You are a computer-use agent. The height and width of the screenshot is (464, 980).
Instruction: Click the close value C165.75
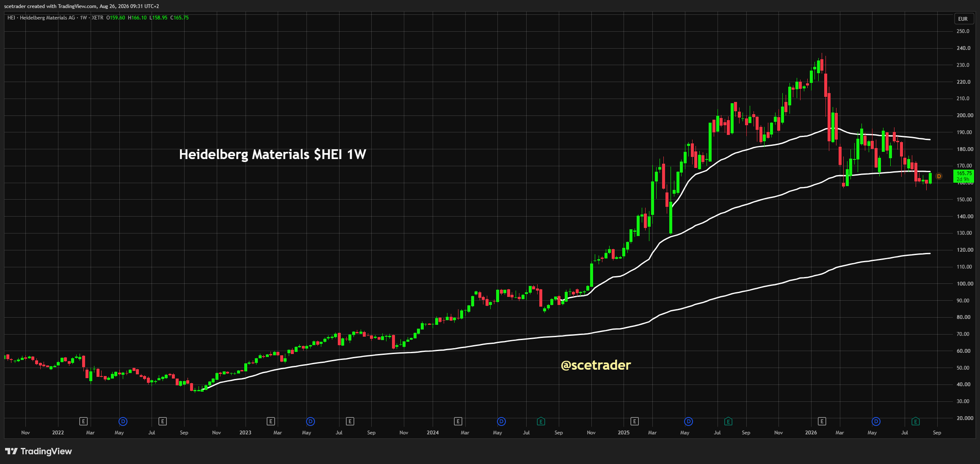point(179,18)
